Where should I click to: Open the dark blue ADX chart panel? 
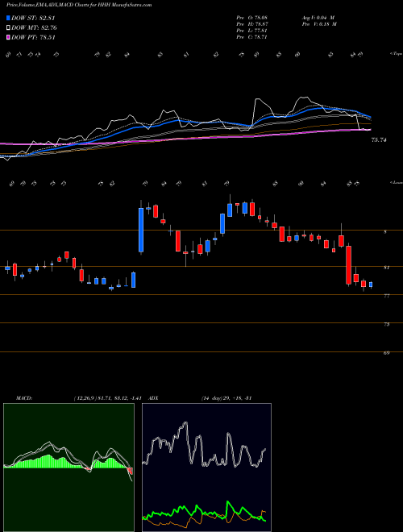(x=206, y=468)
